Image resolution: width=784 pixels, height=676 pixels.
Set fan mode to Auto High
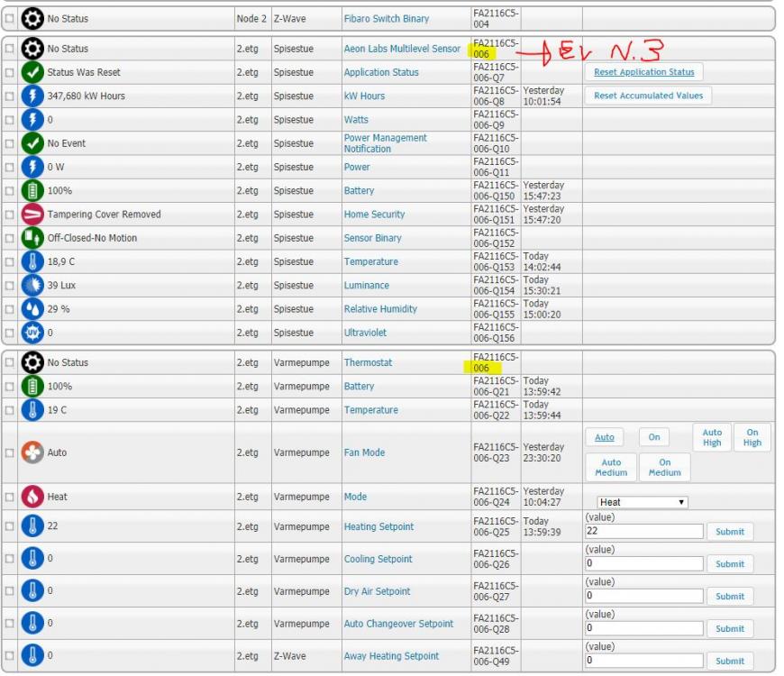coord(712,438)
